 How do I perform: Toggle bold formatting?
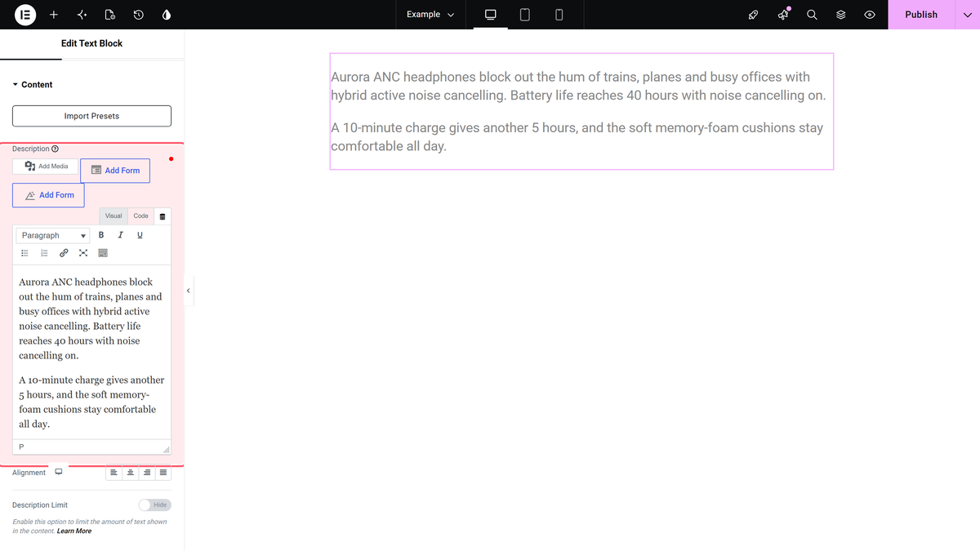pos(101,235)
